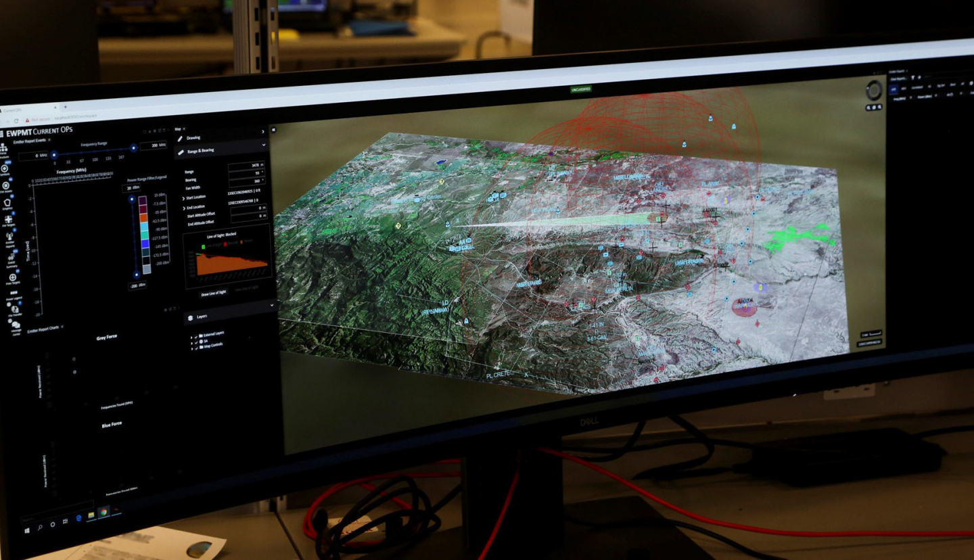This screenshot has width=974, height=560.
Task: Select the Emitter Report Charts tab
Action: point(42,329)
